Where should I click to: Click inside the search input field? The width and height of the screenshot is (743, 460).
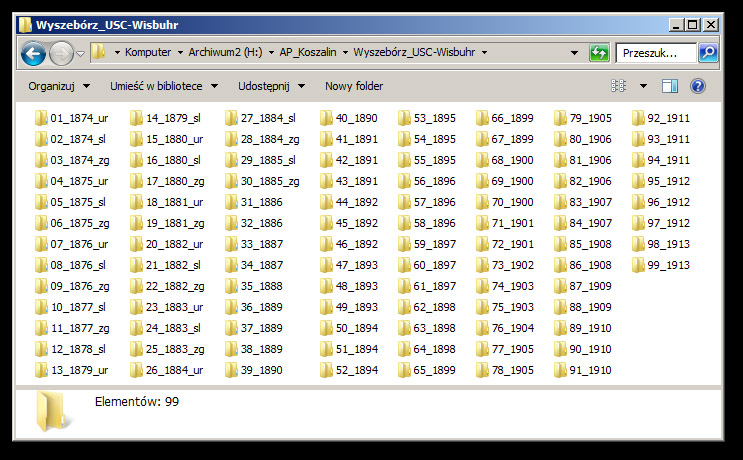[x=655, y=53]
